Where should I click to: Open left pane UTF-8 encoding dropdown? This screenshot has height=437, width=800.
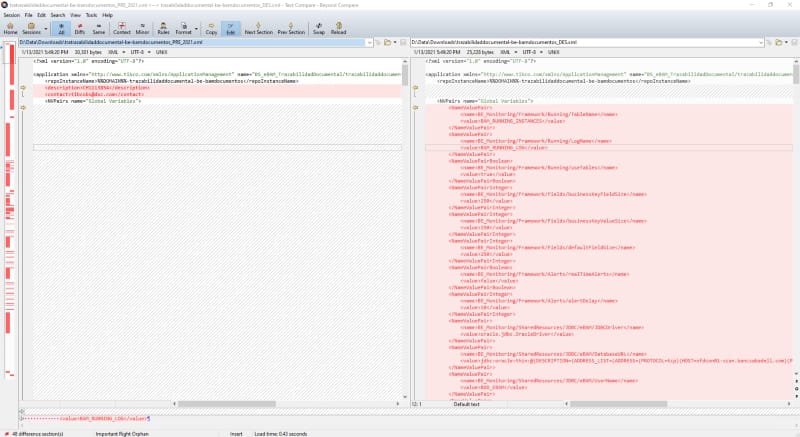coord(138,52)
